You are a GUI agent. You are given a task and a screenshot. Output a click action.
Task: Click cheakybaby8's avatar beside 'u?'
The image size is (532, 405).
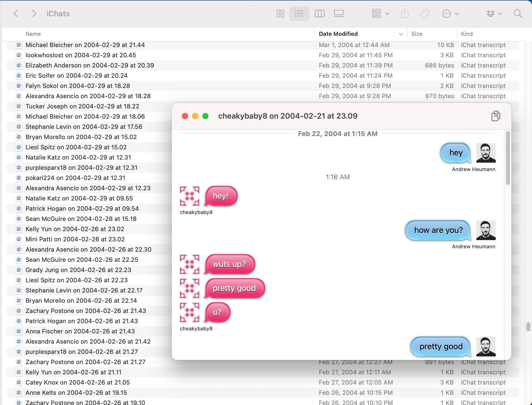tap(190, 312)
